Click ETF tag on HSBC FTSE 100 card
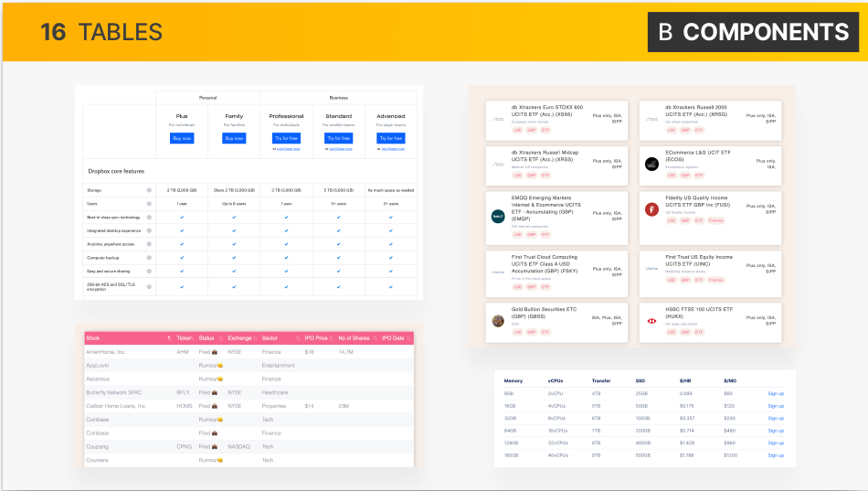Viewport: 868px width, 491px height. click(x=699, y=332)
